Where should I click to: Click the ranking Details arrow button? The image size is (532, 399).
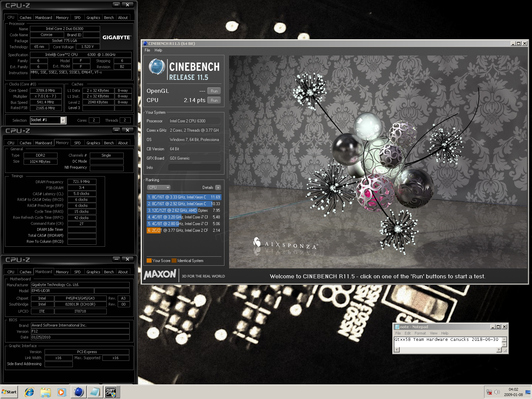[218, 188]
